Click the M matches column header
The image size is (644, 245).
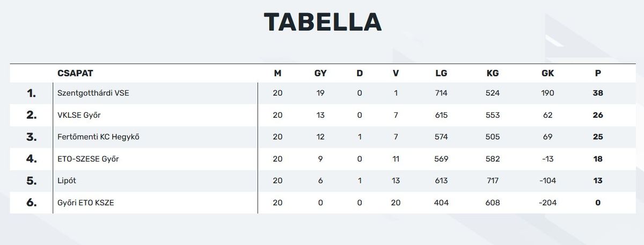277,74
